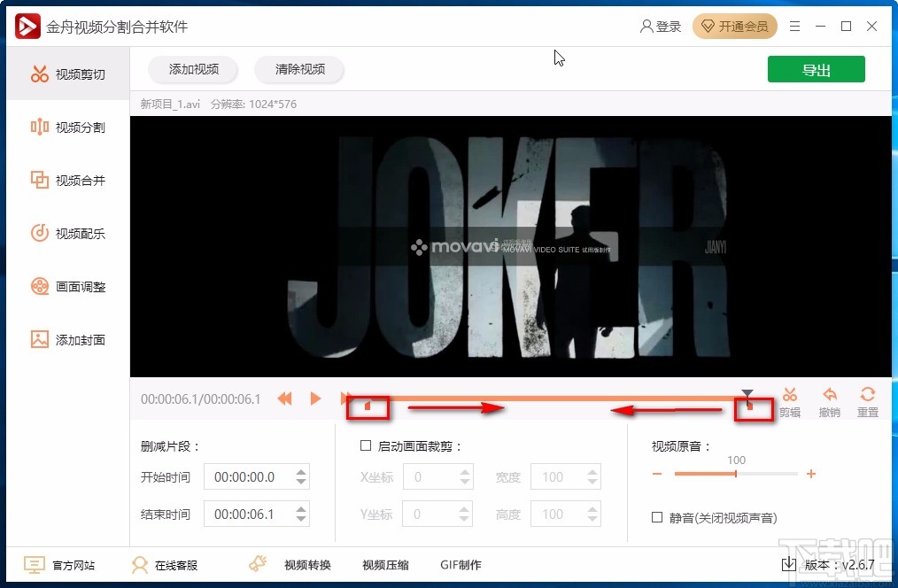Rewind with the fast-backward icon

[284, 398]
